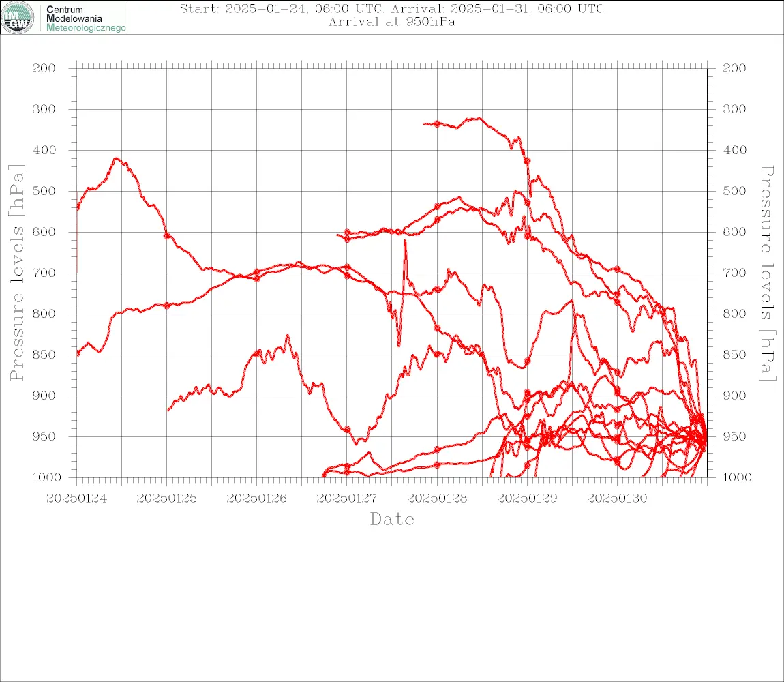Click the 'Date' x-axis title

click(392, 519)
